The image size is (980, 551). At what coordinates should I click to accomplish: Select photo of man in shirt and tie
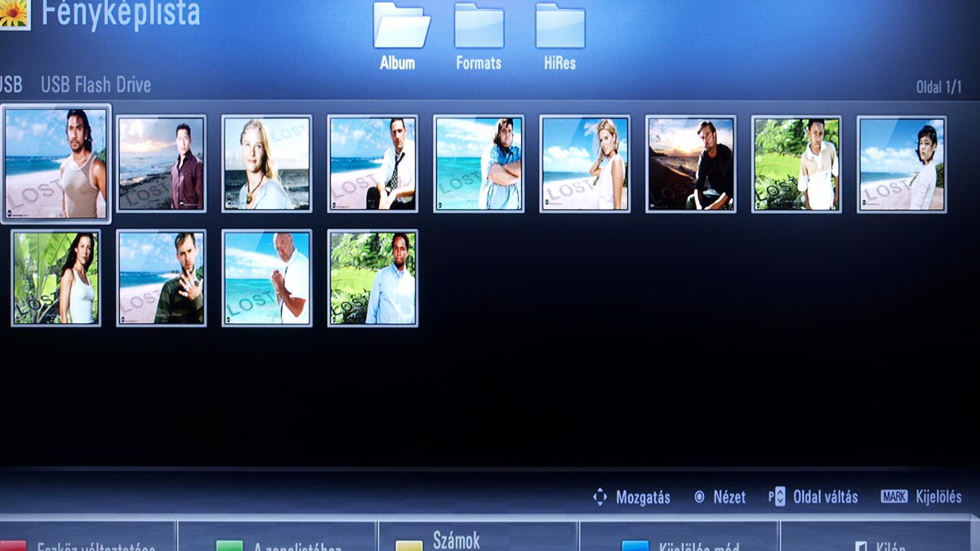pyautogui.click(x=372, y=163)
